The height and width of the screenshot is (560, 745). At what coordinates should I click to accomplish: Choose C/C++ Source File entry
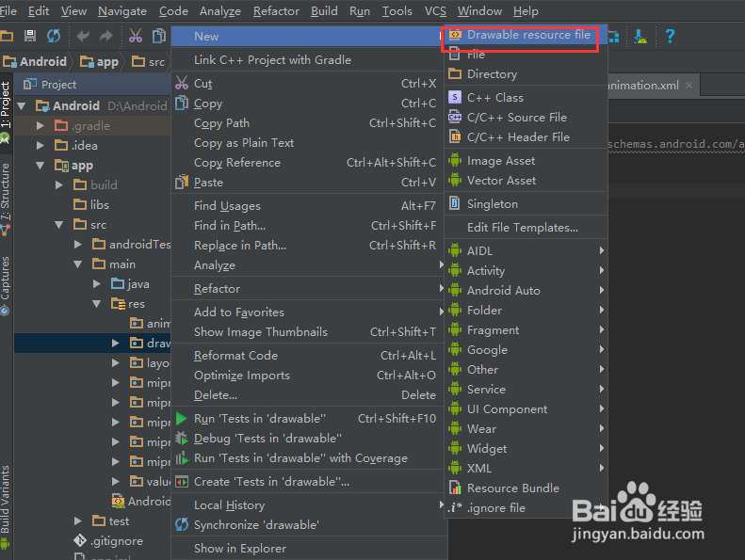pyautogui.click(x=526, y=118)
